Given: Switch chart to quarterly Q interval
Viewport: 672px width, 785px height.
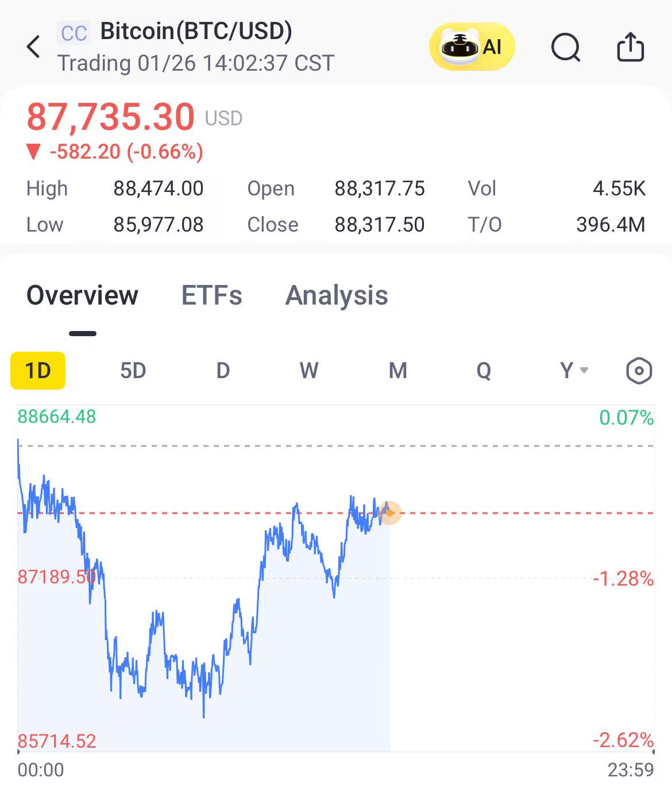Looking at the screenshot, I should [484, 371].
